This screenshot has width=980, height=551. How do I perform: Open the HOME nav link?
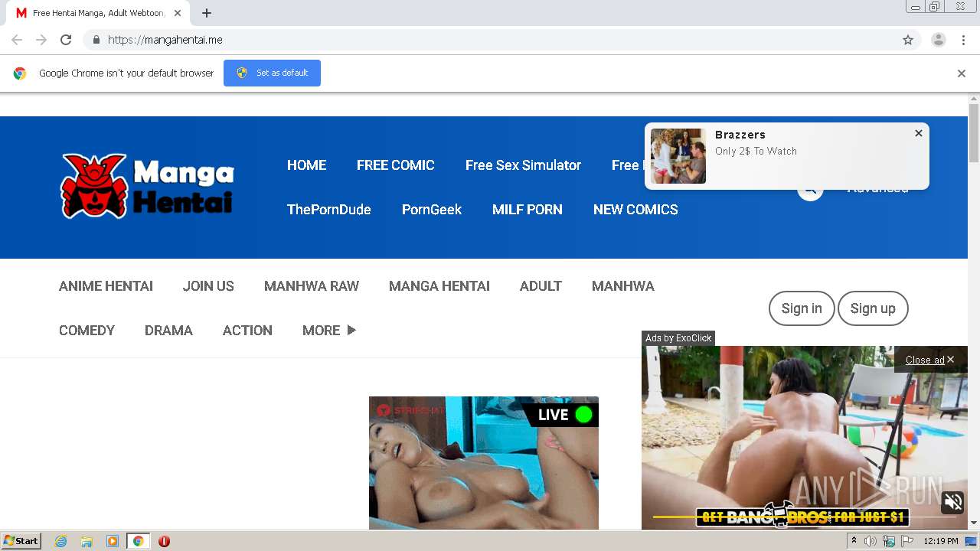point(306,165)
